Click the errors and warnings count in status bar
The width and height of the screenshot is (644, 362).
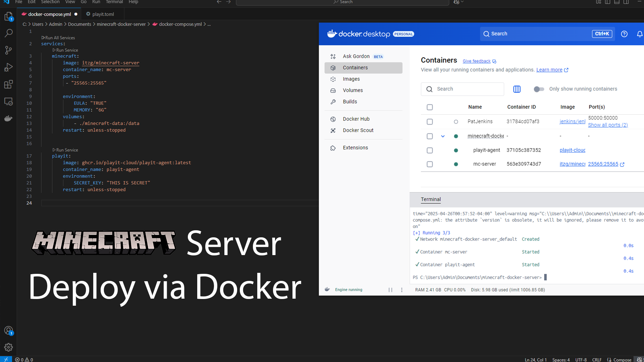(24, 359)
